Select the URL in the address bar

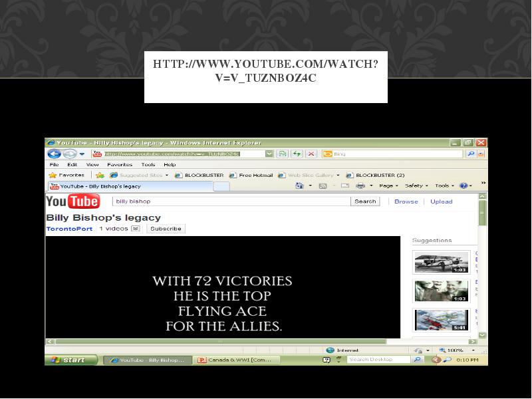tap(172, 154)
